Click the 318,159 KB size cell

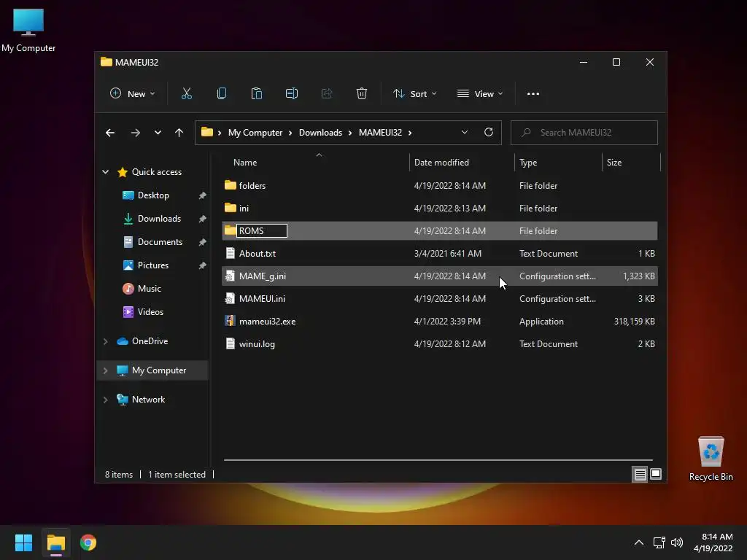tap(634, 322)
